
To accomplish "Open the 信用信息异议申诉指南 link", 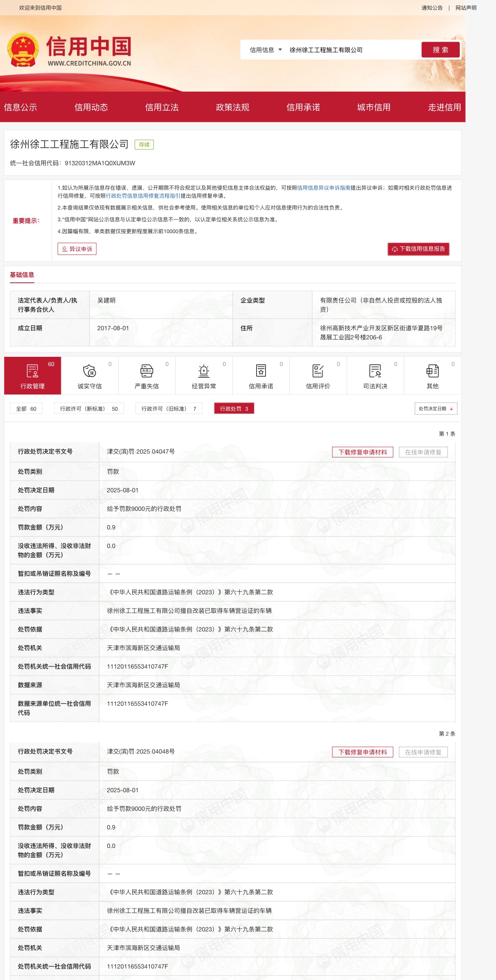I will [x=324, y=188].
